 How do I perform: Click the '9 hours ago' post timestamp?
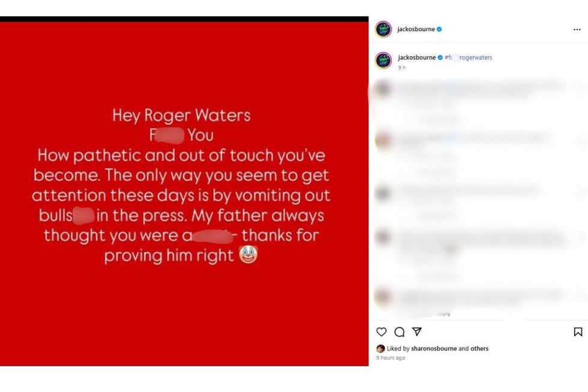(391, 358)
